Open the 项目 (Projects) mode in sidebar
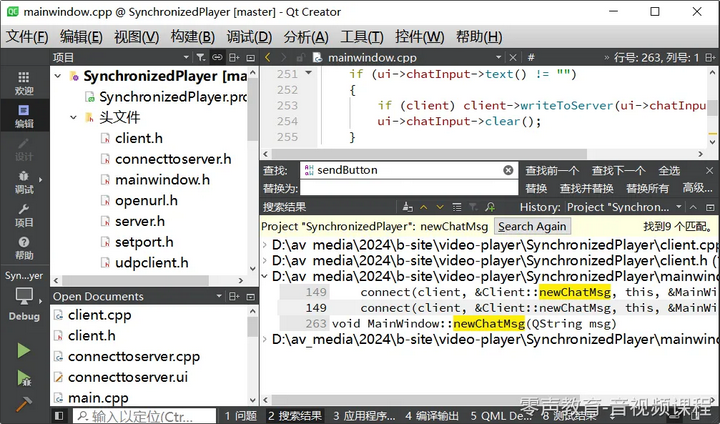This screenshot has height=424, width=720. click(x=24, y=215)
